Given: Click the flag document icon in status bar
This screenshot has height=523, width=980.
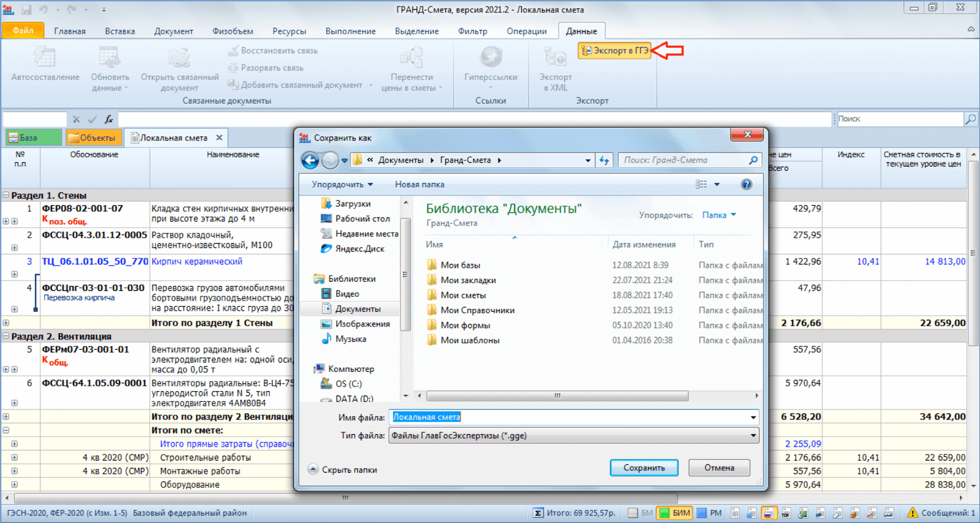Looking at the screenshot, I should [x=769, y=513].
